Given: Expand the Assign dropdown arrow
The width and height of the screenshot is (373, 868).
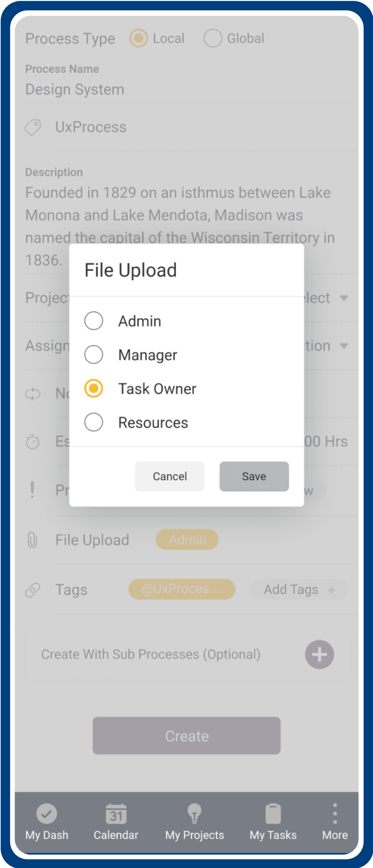Looking at the screenshot, I should (344, 346).
